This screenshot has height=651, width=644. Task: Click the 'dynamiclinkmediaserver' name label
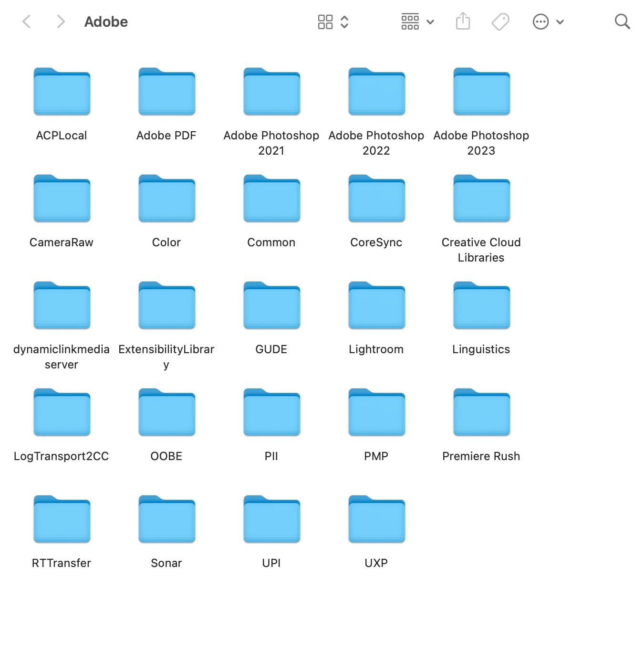62,357
